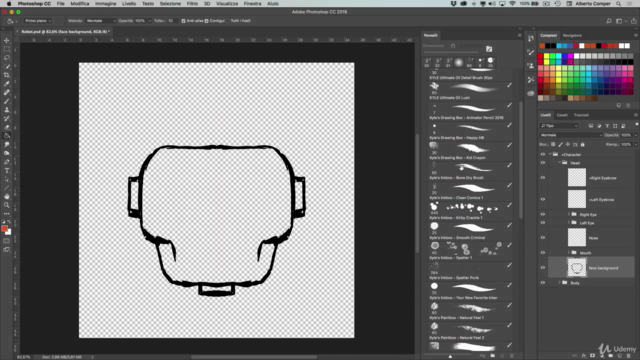
Task: Select the Eraser tool
Action: 7,127
